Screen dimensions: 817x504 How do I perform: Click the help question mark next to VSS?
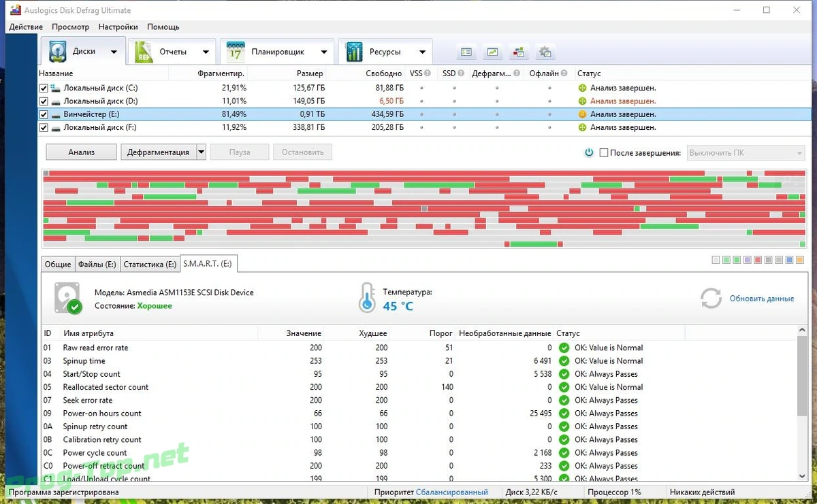tap(428, 73)
